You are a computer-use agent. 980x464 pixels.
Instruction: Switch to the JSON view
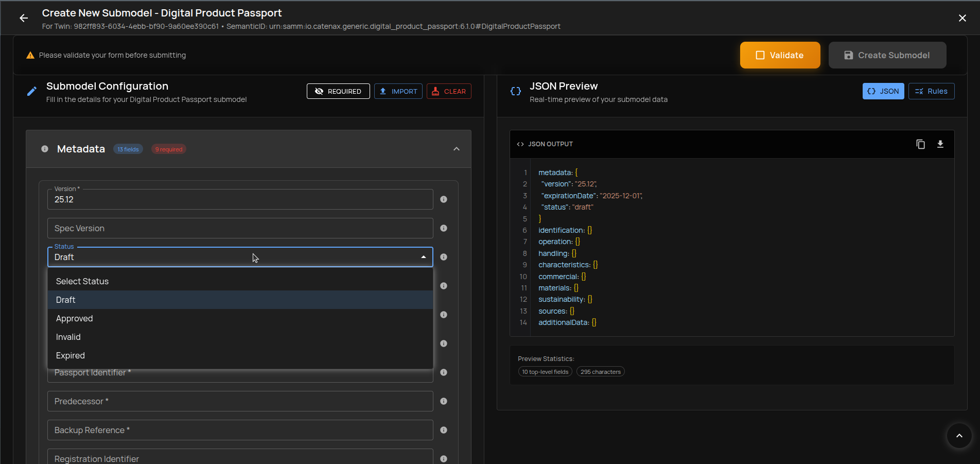coord(883,91)
